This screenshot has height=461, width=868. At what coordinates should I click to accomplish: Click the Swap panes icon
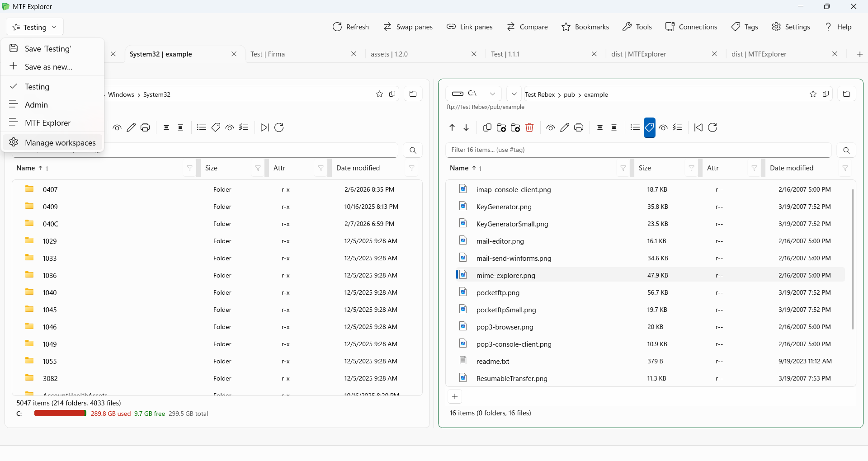(387, 27)
